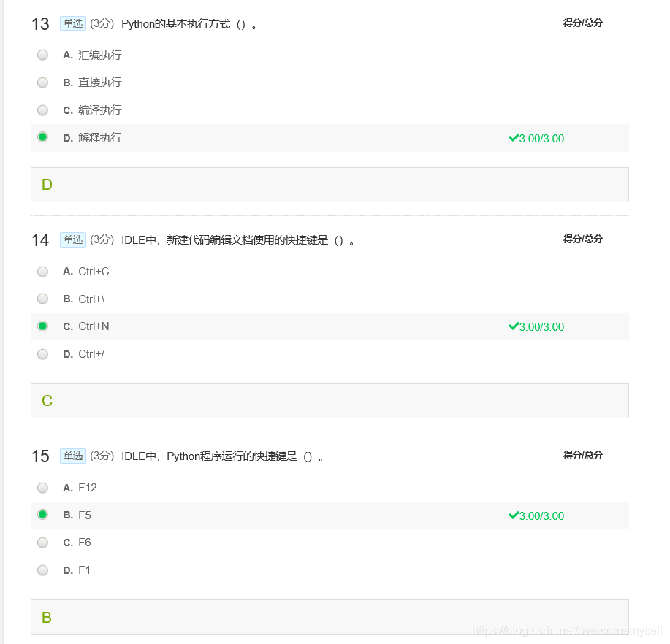
Task: Click the highlighted Ctrl+N answer row
Action: (x=292, y=326)
